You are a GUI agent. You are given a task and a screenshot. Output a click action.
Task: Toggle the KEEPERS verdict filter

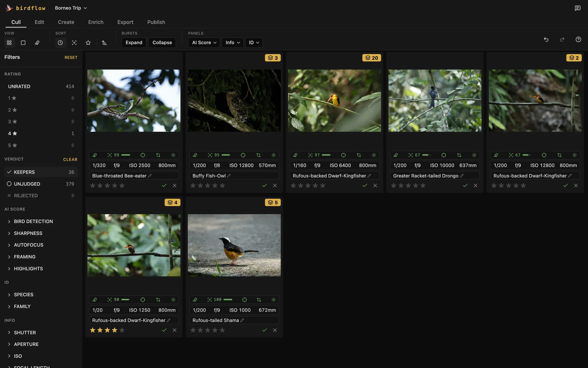pyautogui.click(x=41, y=172)
